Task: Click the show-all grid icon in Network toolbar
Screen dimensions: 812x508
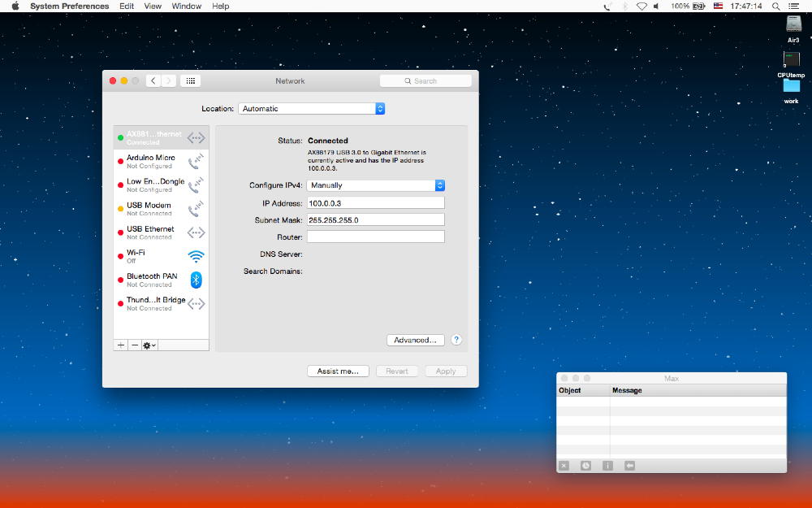Action: 190,81
